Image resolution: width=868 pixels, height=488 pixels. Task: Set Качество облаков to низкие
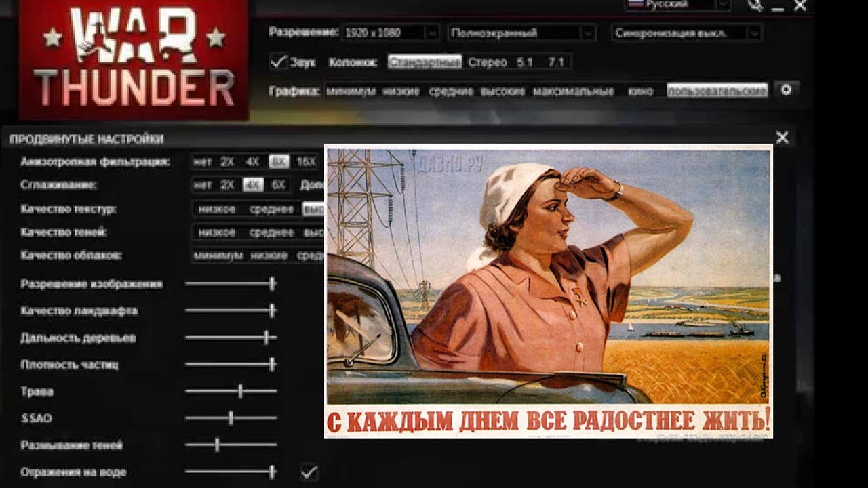(269, 256)
